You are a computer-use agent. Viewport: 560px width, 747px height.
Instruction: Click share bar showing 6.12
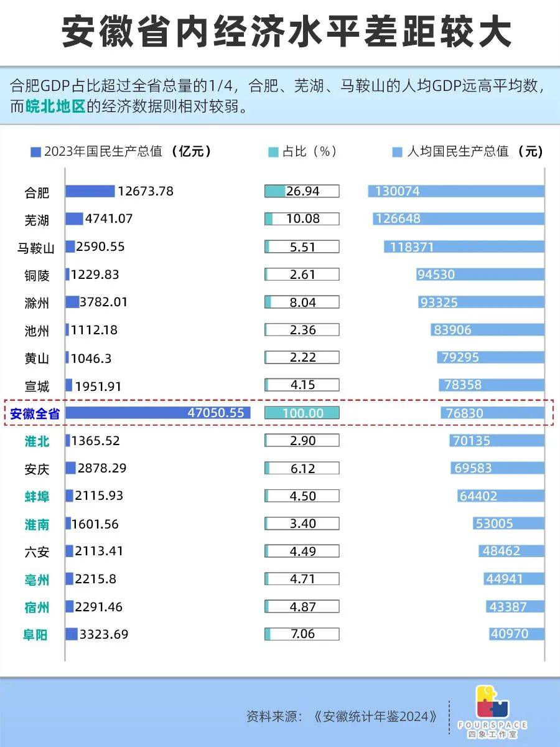(x=302, y=468)
